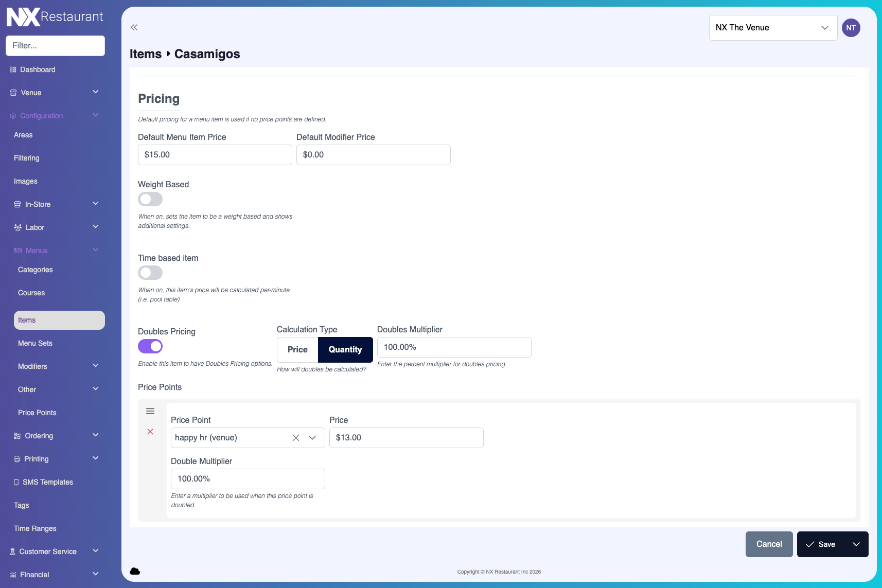882x588 pixels.
Task: Collapse sidebar with double chevron icon
Action: pos(134,27)
